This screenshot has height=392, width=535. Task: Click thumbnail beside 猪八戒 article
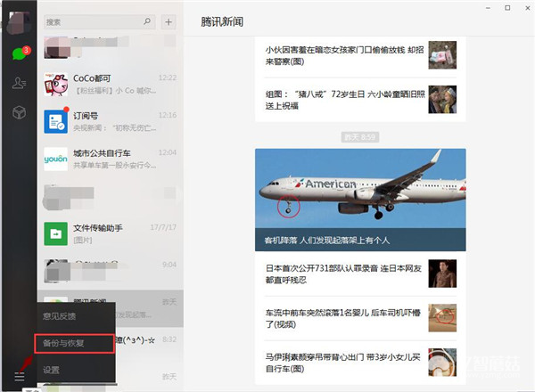(442, 99)
